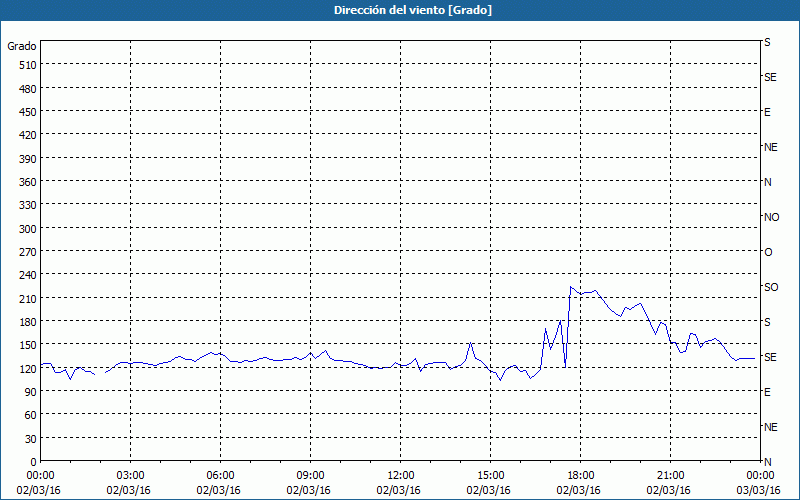Click the 03:00 time label on the x-axis
This screenshot has width=800, height=500.
tap(131, 476)
